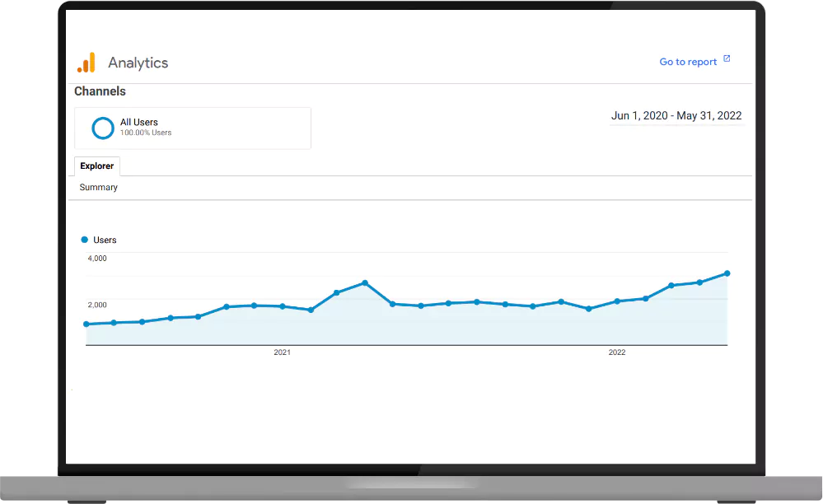The image size is (823, 504).
Task: Click the Channels heading
Action: [x=100, y=91]
